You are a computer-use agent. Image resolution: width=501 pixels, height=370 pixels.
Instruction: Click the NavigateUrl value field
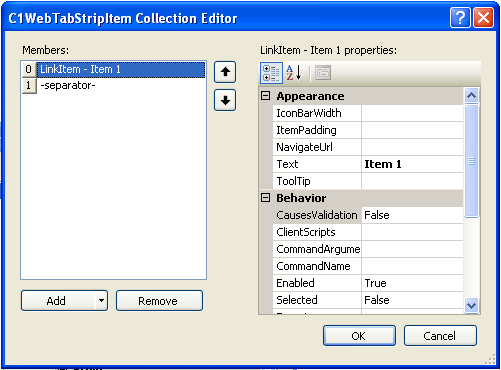pyautogui.click(x=412, y=147)
